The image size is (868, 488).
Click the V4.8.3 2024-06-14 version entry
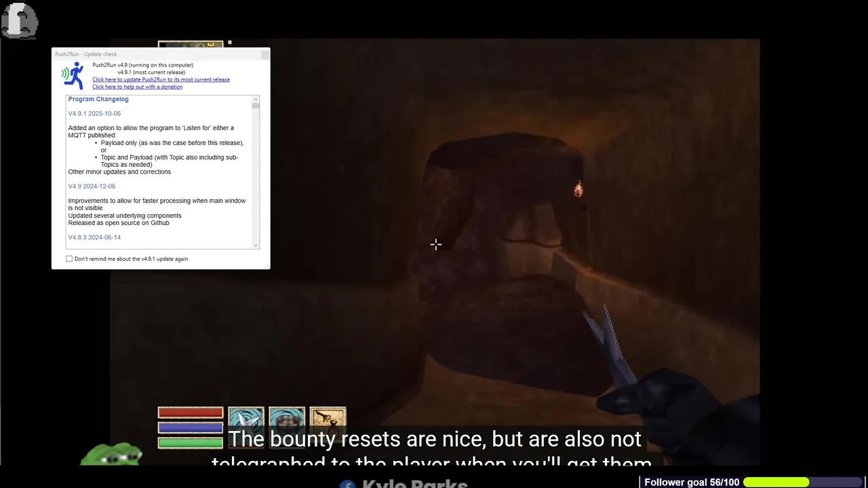click(94, 237)
